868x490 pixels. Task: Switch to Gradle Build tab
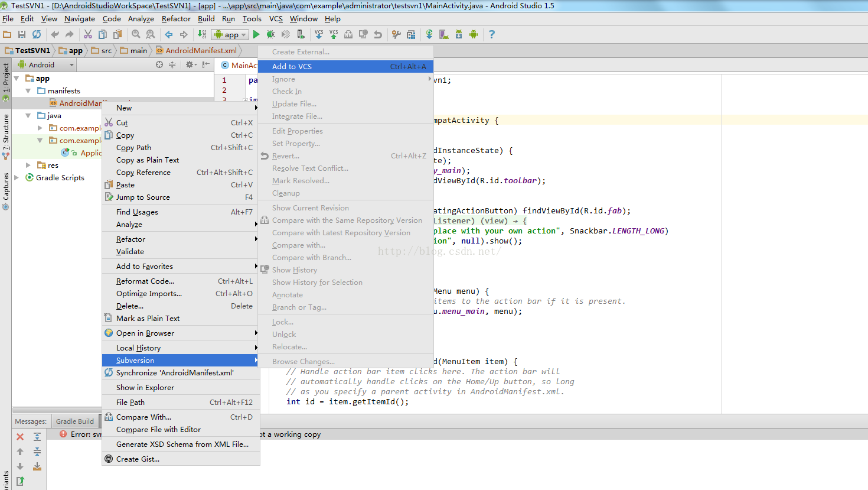coord(75,421)
